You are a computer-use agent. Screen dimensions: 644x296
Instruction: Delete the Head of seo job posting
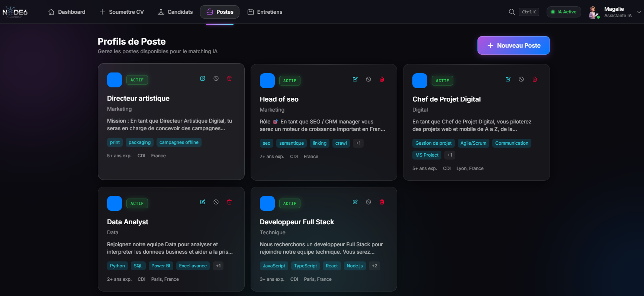coord(382,79)
